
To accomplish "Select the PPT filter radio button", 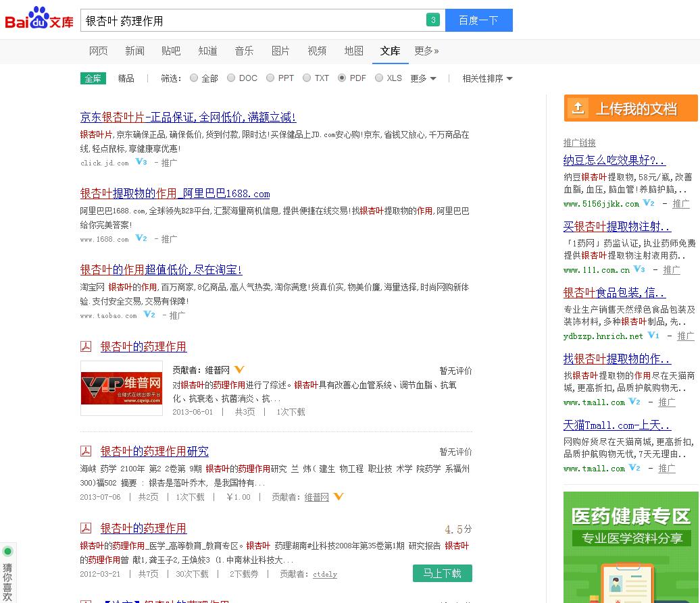I will [x=270, y=78].
